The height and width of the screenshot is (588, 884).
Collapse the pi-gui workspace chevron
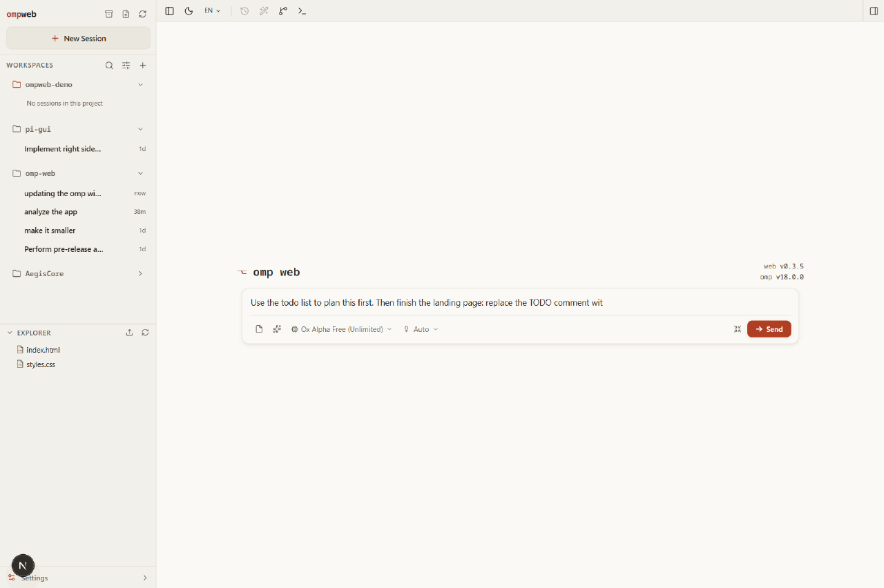coord(140,129)
